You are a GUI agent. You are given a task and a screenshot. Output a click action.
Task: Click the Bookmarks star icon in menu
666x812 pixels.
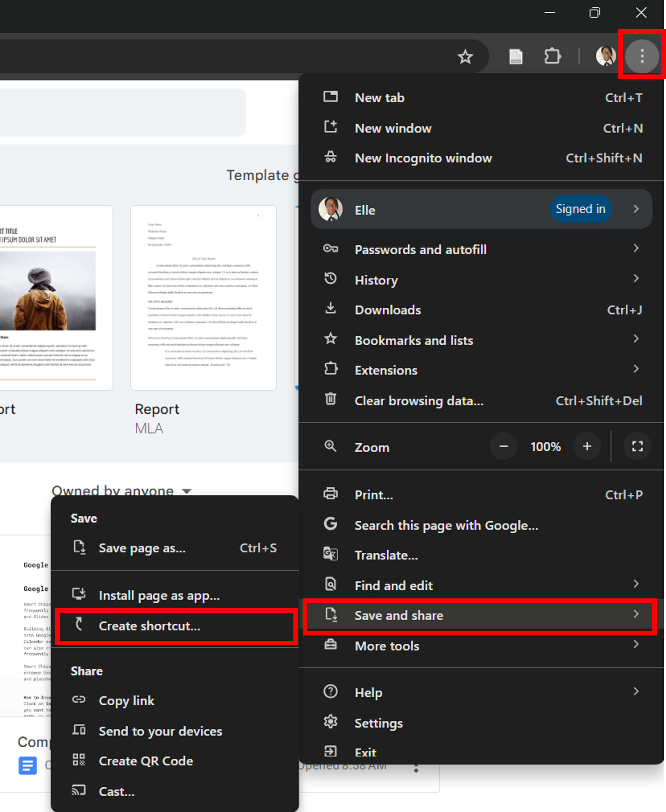coord(330,339)
